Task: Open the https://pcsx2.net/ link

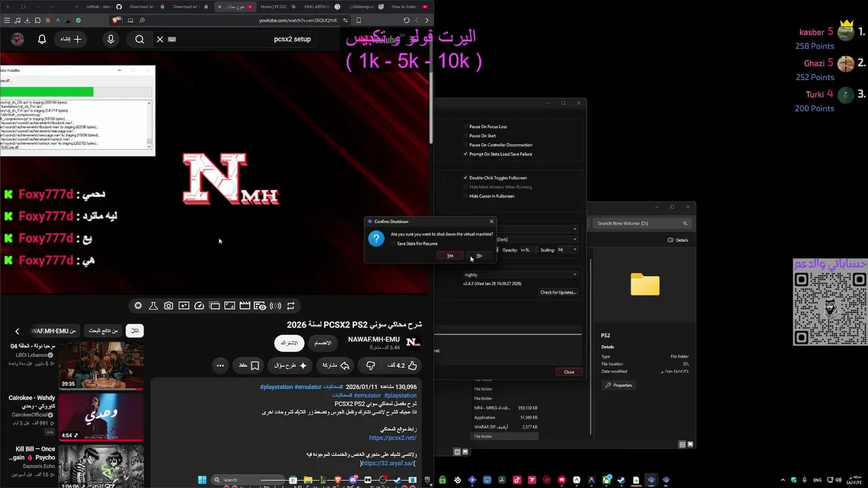Action: (x=393, y=438)
